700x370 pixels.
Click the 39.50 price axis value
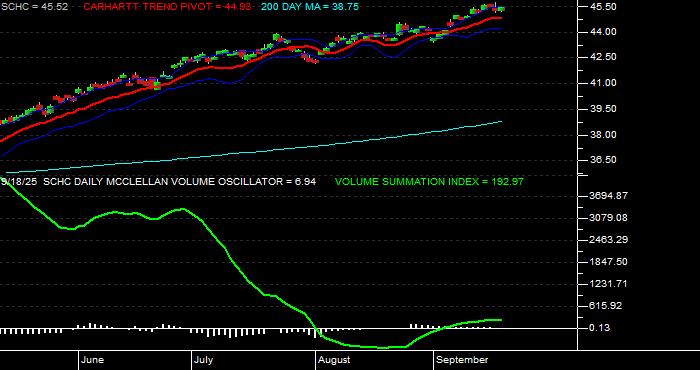coord(604,109)
